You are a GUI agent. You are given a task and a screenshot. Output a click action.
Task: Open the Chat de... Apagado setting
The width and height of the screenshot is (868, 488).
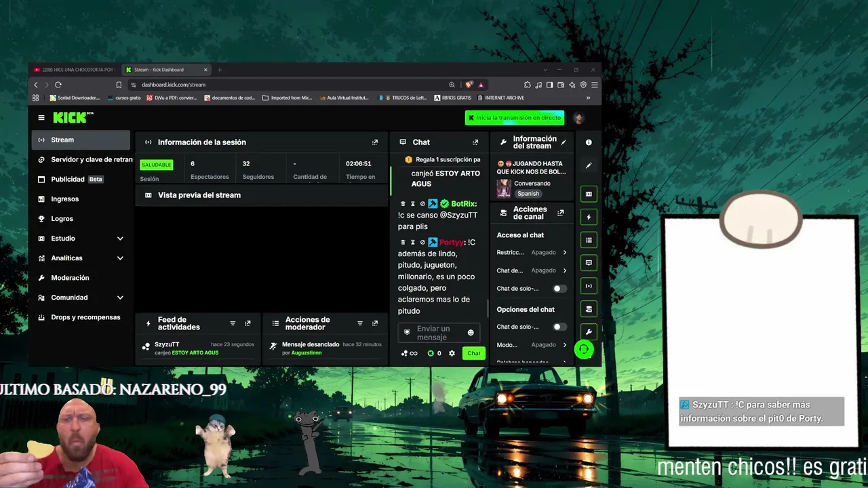pyautogui.click(x=532, y=270)
